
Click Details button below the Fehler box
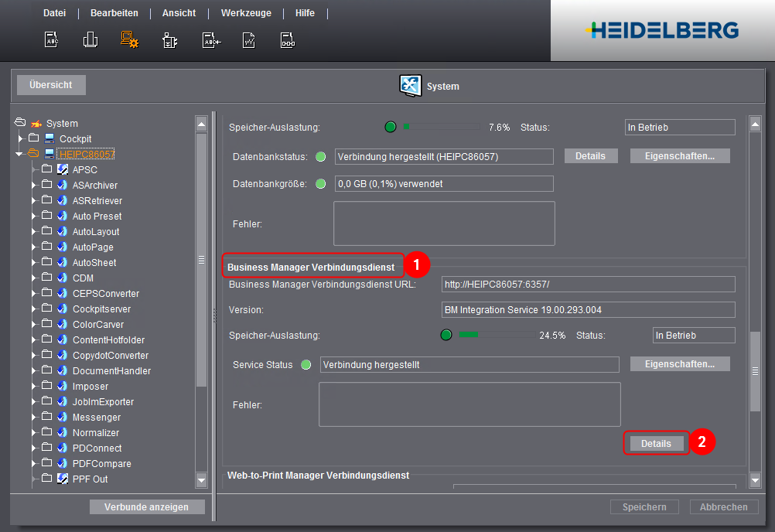point(656,444)
